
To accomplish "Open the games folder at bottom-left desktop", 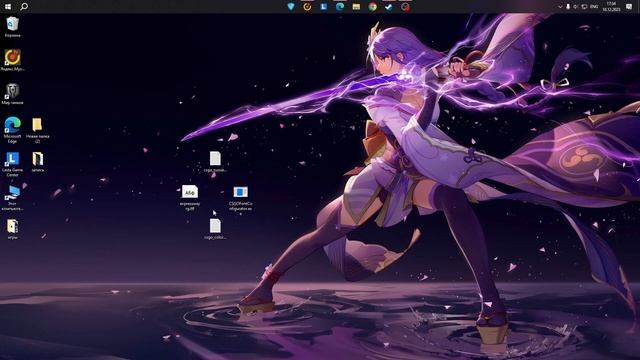I will 13,229.
